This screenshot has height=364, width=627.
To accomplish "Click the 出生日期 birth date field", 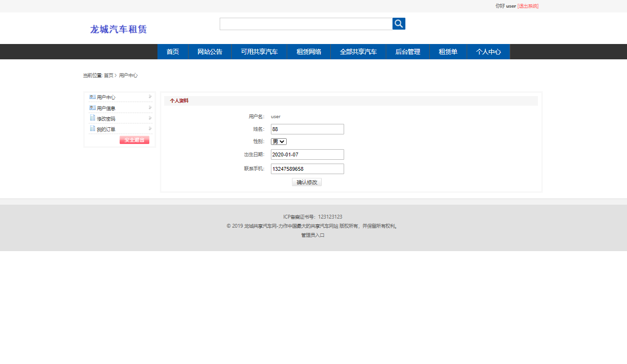I will click(x=307, y=154).
